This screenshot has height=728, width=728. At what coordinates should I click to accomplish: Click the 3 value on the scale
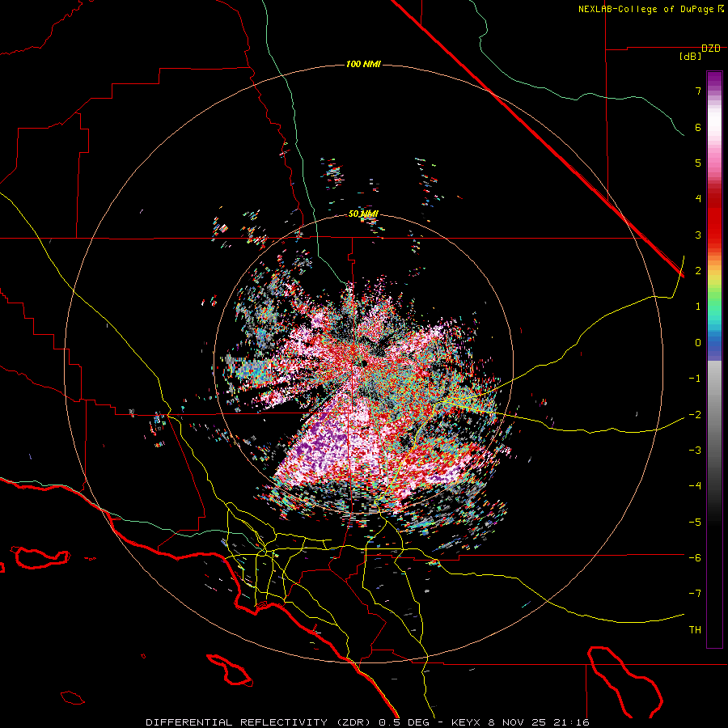(x=698, y=235)
